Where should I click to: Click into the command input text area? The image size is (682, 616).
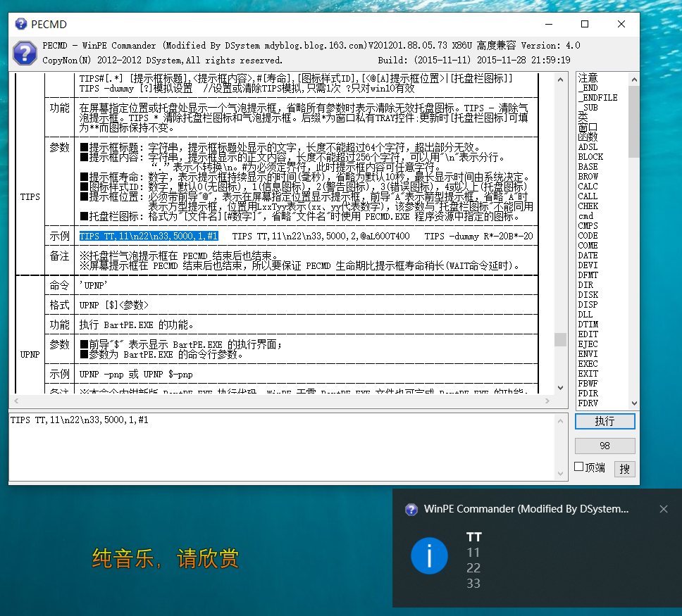pos(282,447)
